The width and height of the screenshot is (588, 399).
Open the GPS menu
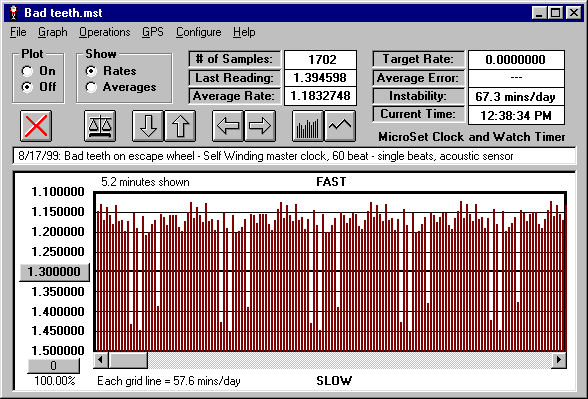point(153,32)
